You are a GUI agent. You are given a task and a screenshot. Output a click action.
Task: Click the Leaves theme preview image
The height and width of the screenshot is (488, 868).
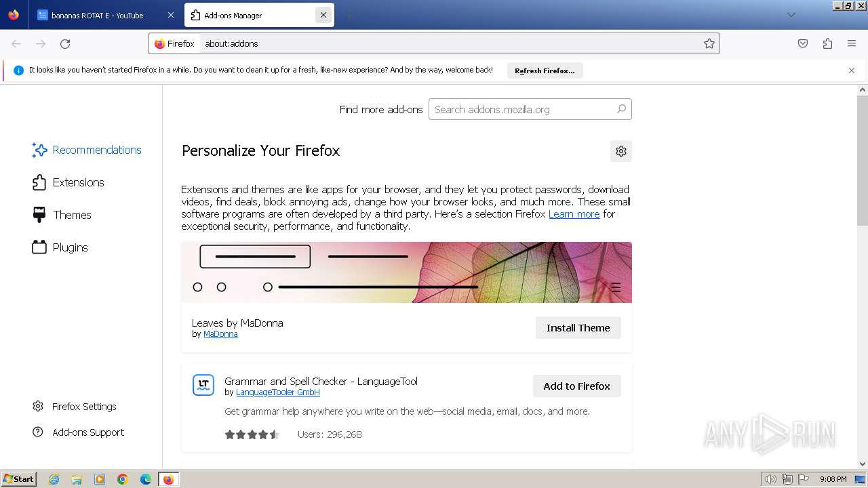click(x=407, y=272)
